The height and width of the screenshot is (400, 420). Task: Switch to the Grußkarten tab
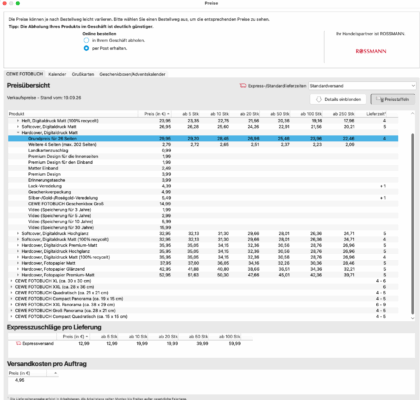coord(83,74)
